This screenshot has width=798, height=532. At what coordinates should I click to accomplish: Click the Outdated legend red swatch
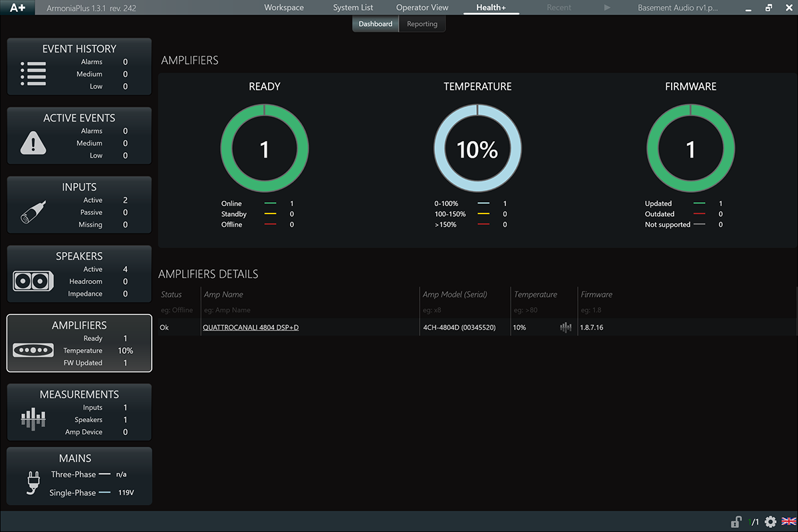tap(699, 214)
